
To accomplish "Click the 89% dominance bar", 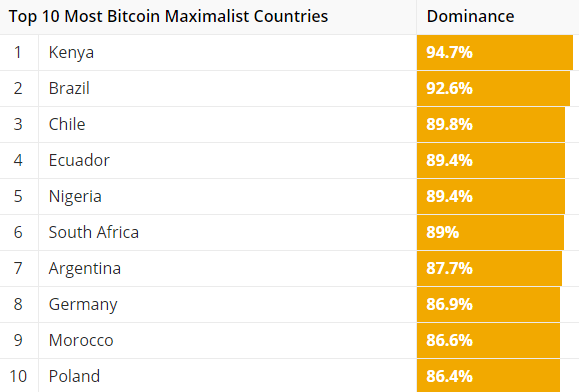I will pyautogui.click(x=490, y=233).
